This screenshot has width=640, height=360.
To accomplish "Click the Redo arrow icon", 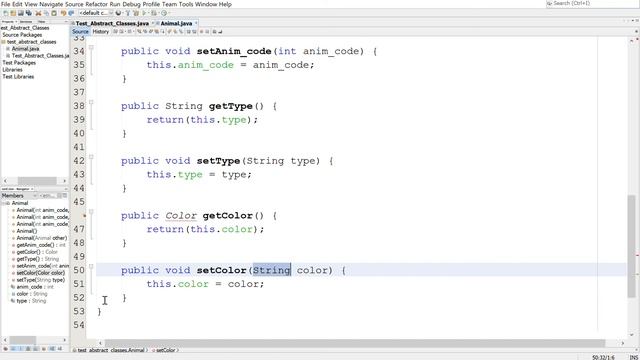I will [71, 13].
